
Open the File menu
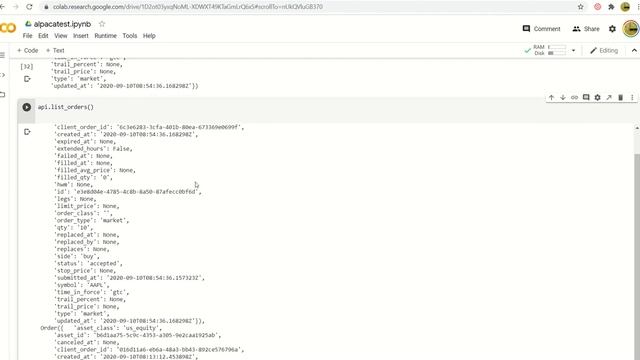point(27,36)
